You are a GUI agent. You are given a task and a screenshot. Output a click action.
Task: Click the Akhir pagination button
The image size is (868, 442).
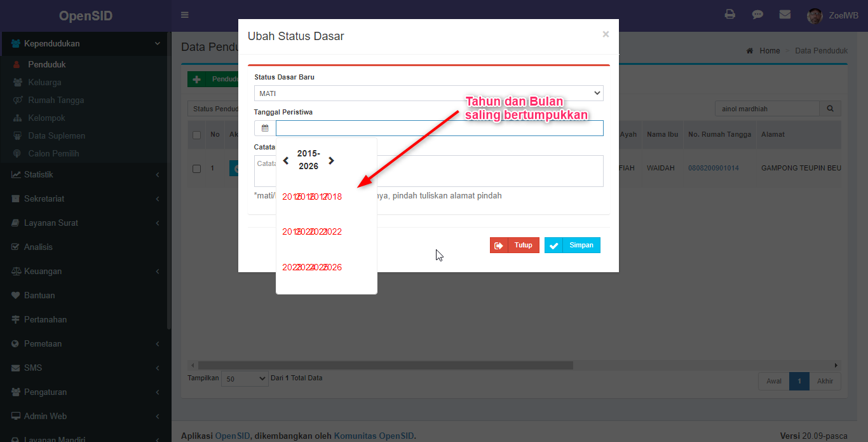click(825, 381)
